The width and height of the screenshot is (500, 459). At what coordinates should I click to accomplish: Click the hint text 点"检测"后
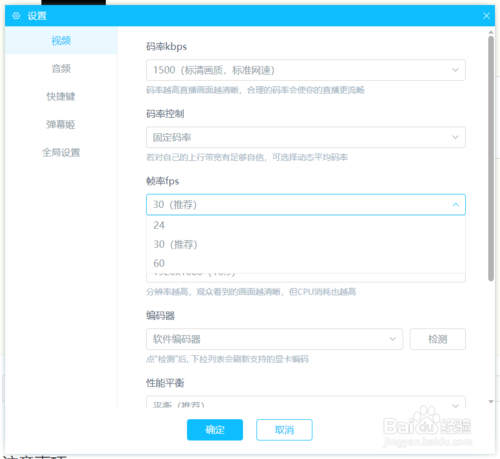(x=227, y=359)
